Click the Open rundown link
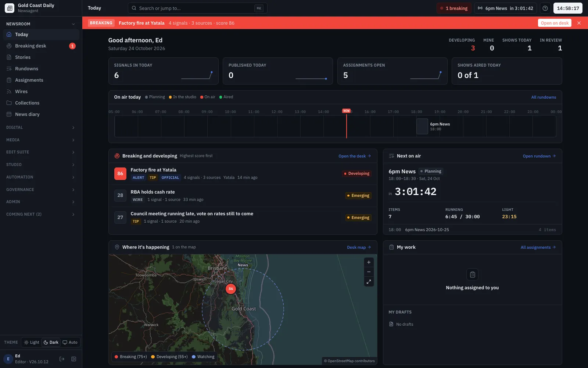This screenshot has height=368, width=588. coord(539,156)
